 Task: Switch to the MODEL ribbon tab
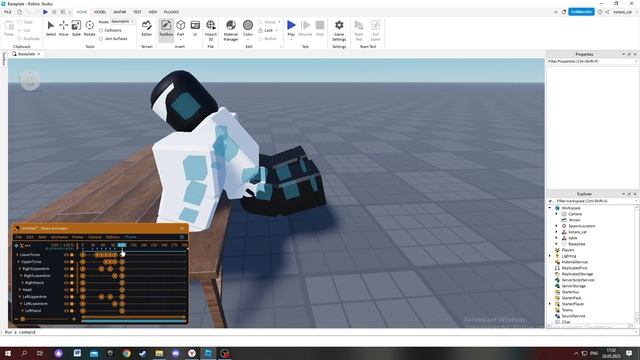tap(100, 12)
